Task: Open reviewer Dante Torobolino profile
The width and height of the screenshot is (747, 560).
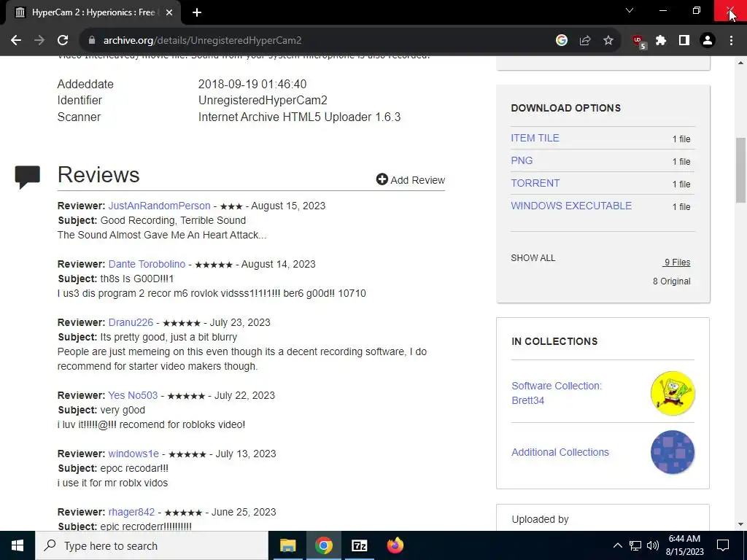Action: coord(147,264)
